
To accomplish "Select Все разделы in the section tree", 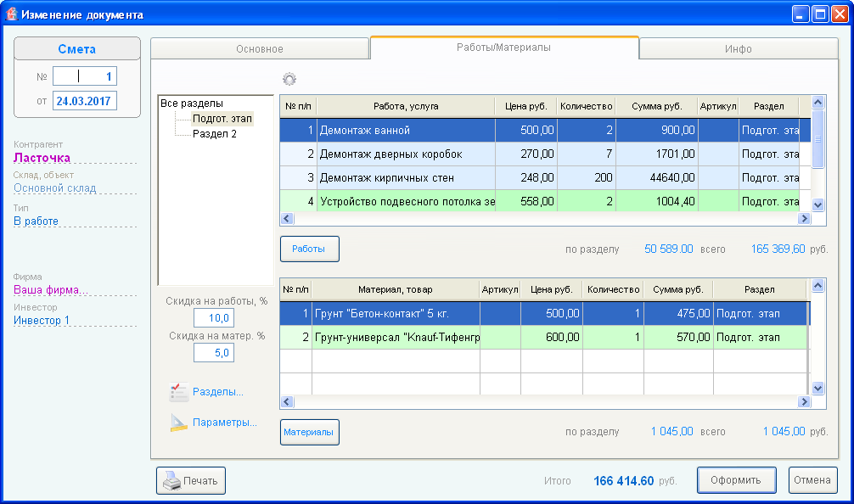I will click(x=192, y=104).
